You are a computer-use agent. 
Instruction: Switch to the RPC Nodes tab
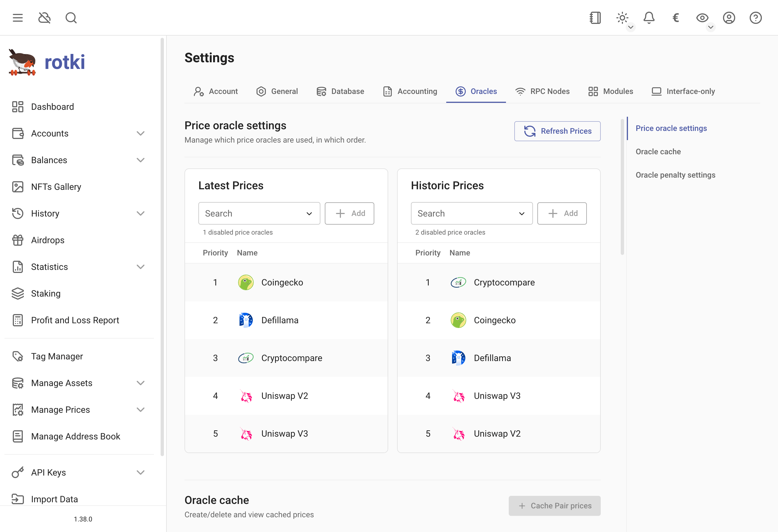click(x=542, y=91)
